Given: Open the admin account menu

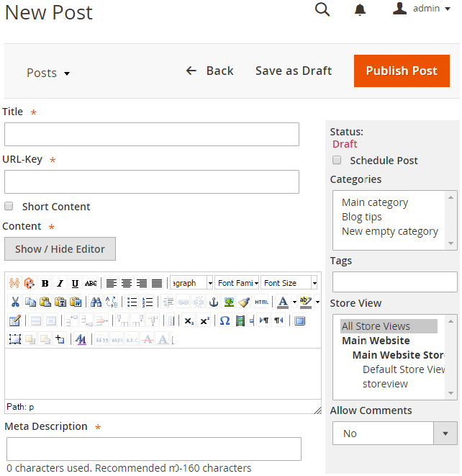Looking at the screenshot, I should pos(422,9).
